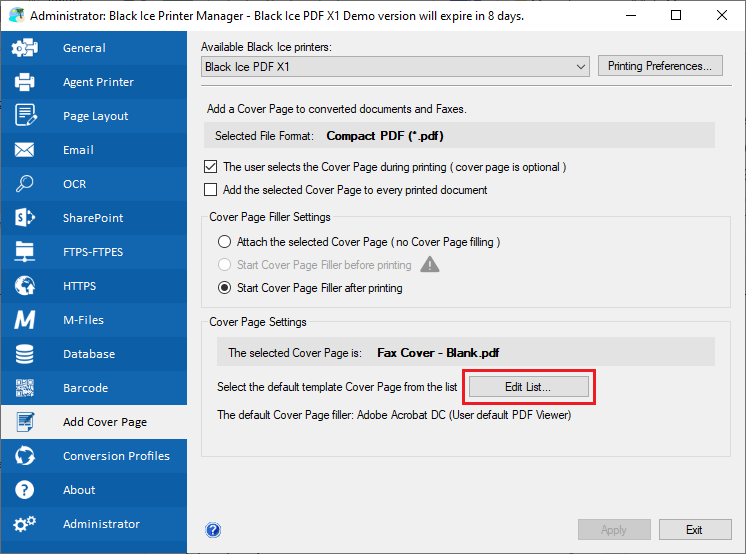Image resolution: width=746 pixels, height=554 pixels.
Task: Open the Barcode QR icon
Action: coord(25,388)
